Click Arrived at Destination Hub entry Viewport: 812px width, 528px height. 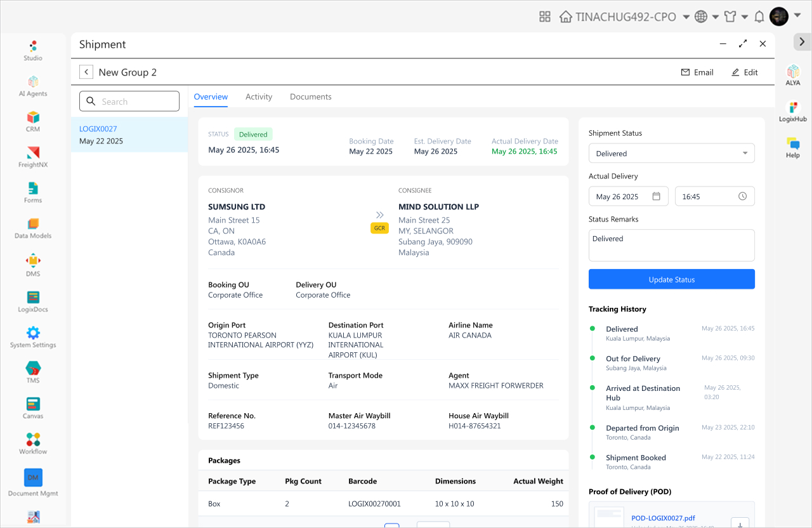coord(643,393)
